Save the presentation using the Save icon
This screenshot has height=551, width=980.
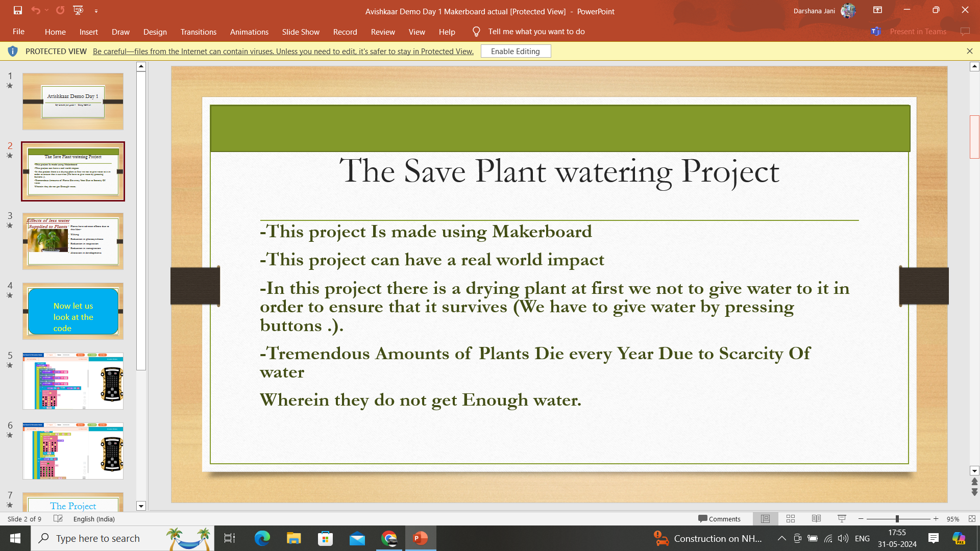point(17,10)
